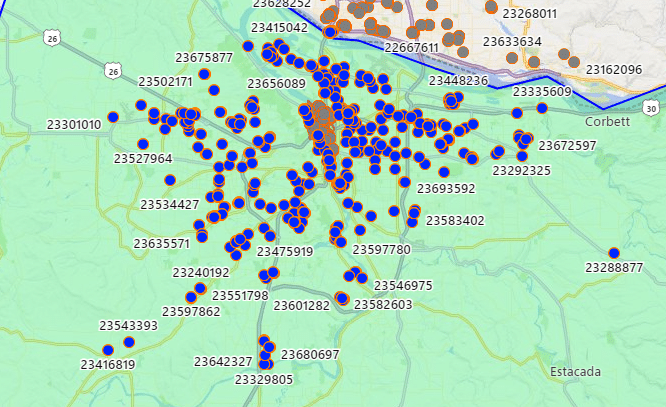This screenshot has height=407, width=666.
Task: Click the Route 30 highway shield
Action: (652, 107)
